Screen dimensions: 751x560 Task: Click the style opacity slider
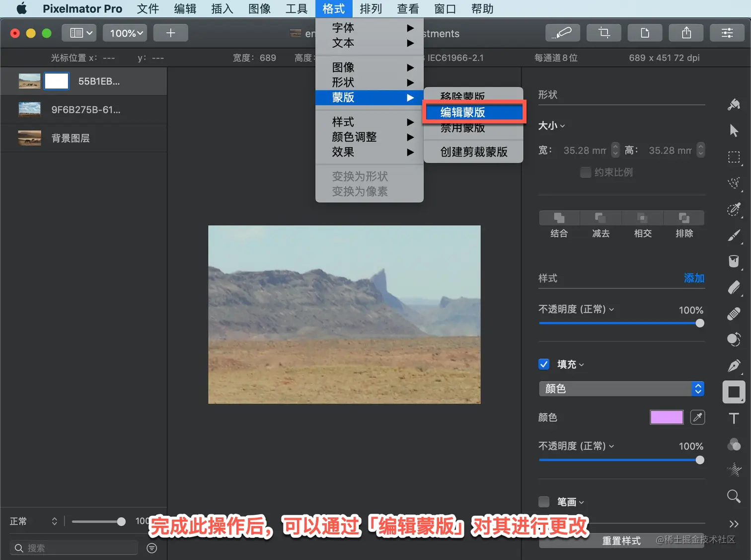pos(621,323)
